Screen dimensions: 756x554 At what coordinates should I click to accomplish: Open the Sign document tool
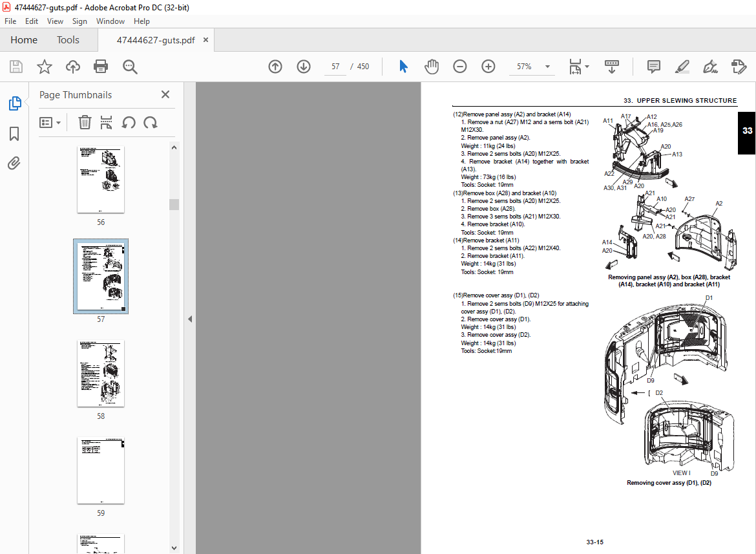[x=710, y=67]
